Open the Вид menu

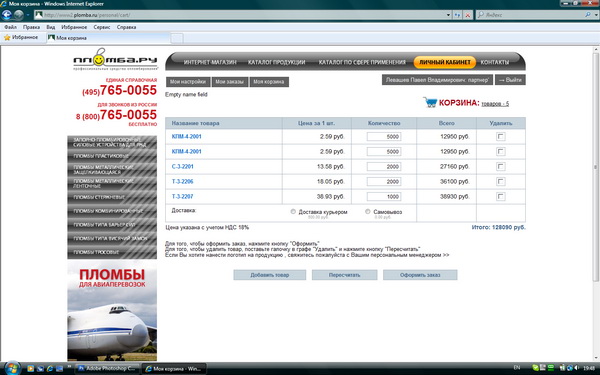point(51,27)
